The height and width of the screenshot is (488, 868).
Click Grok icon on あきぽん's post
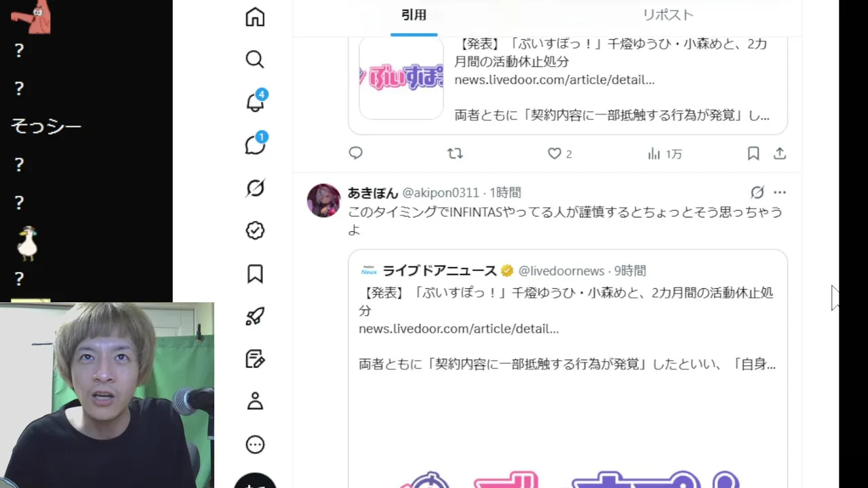(757, 192)
